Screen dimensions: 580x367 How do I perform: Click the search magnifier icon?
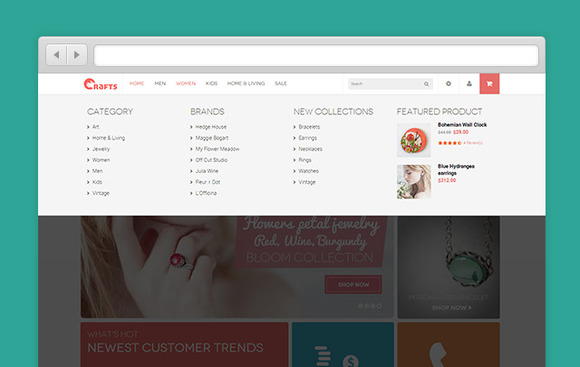pos(426,84)
